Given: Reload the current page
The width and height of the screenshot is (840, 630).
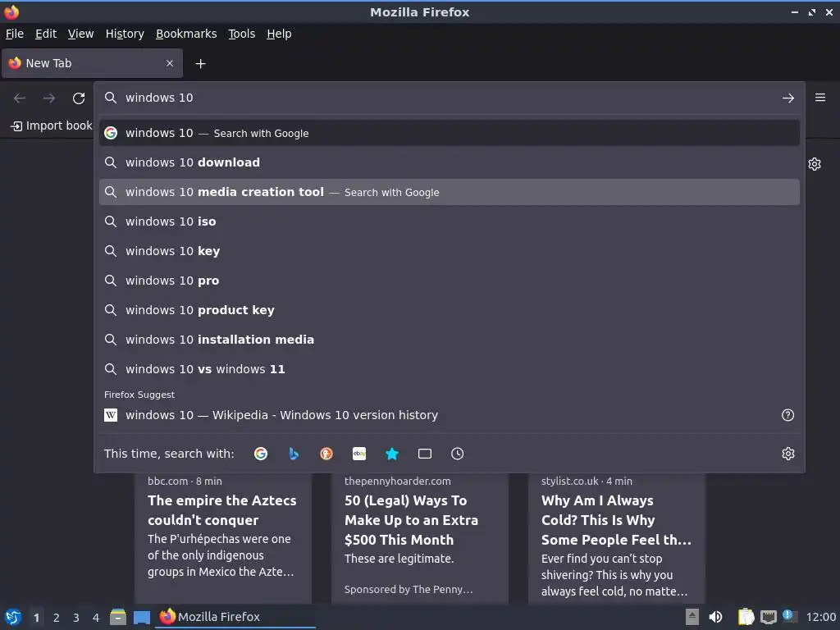Looking at the screenshot, I should tap(79, 98).
